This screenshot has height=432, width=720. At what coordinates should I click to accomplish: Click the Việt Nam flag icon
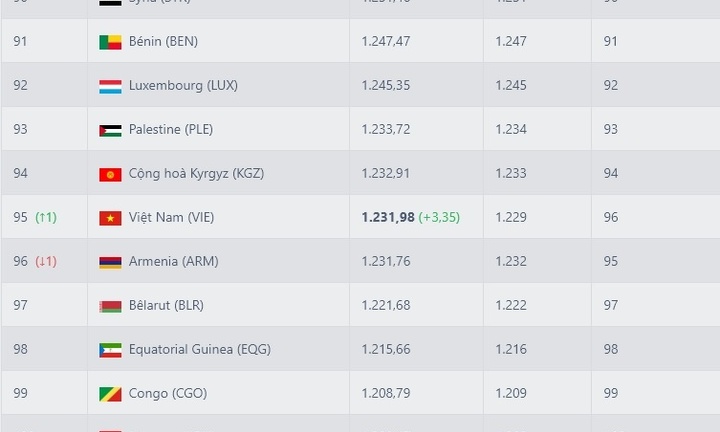point(110,218)
